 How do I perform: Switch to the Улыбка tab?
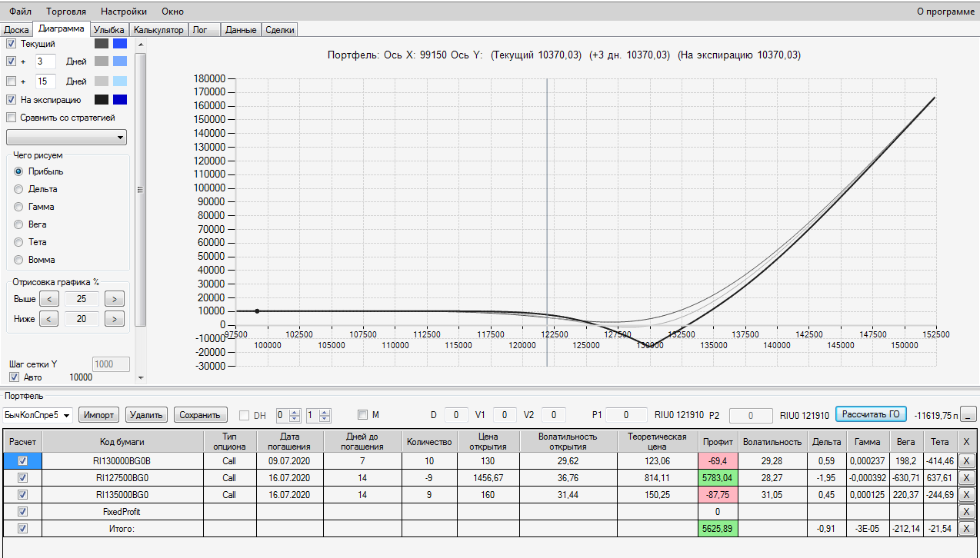pyautogui.click(x=108, y=30)
